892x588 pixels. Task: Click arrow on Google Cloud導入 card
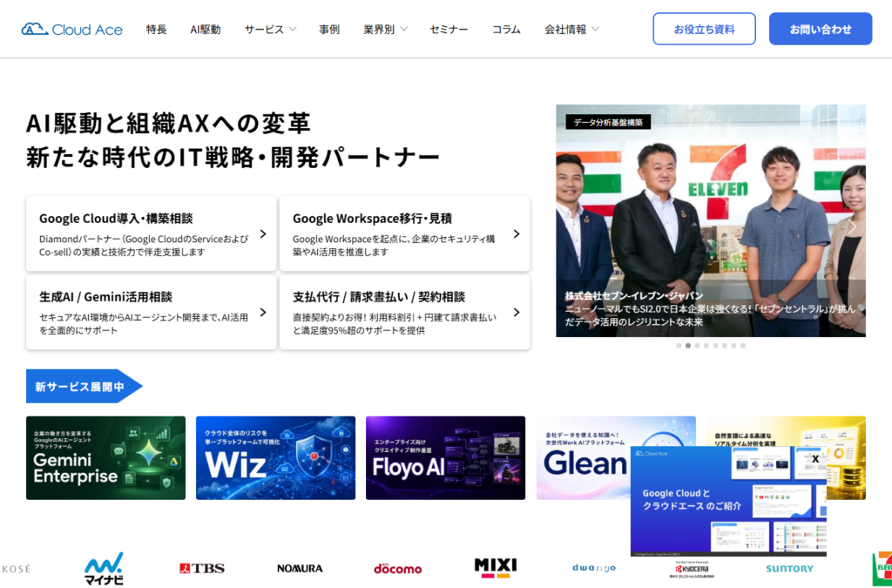[x=263, y=233]
